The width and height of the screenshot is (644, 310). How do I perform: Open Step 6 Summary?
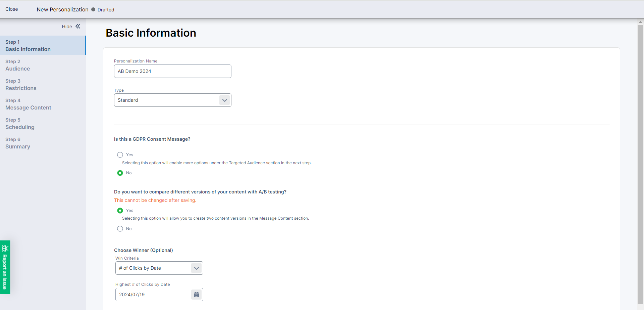point(18,143)
